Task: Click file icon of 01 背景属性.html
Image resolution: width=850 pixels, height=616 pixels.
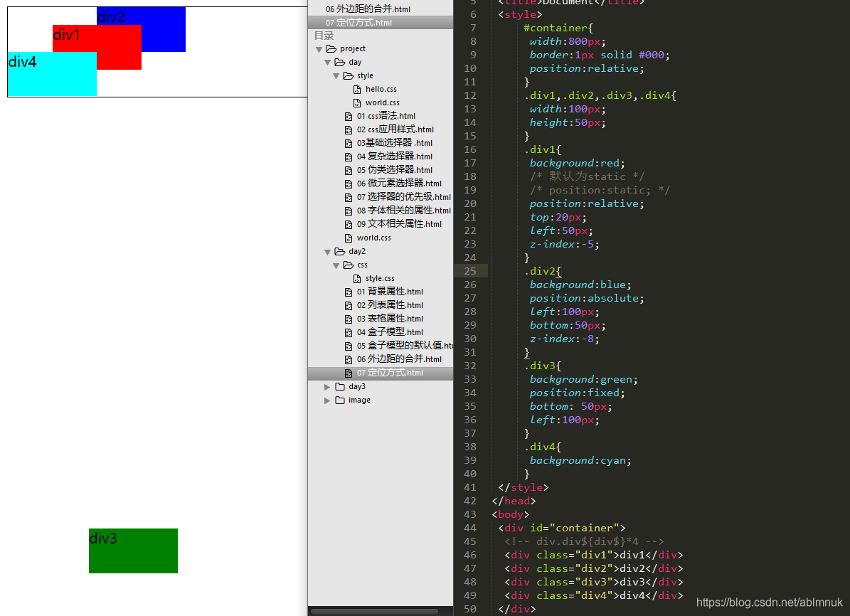Action: pos(349,292)
